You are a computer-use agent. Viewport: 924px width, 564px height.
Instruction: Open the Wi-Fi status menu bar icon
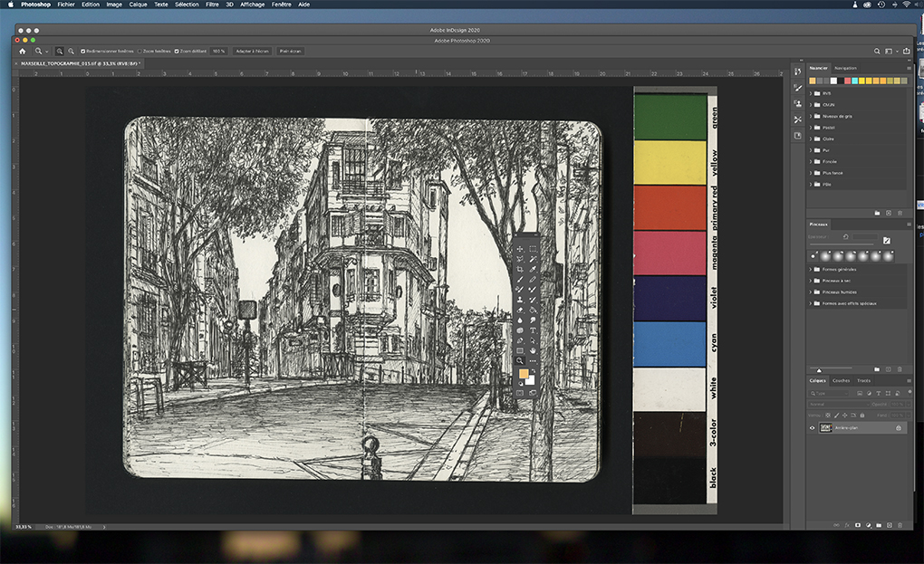[x=906, y=5]
